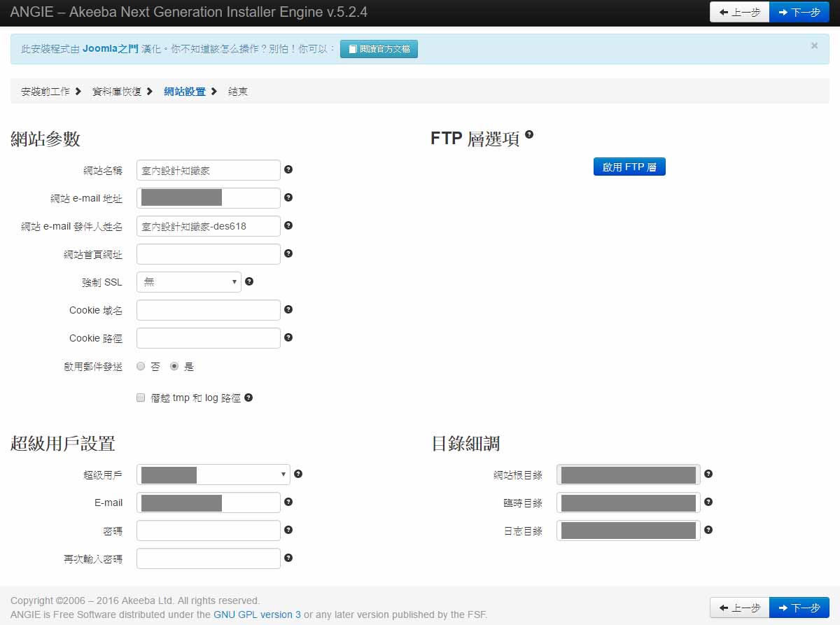Open GNU GPL version 3 link

pyautogui.click(x=257, y=615)
